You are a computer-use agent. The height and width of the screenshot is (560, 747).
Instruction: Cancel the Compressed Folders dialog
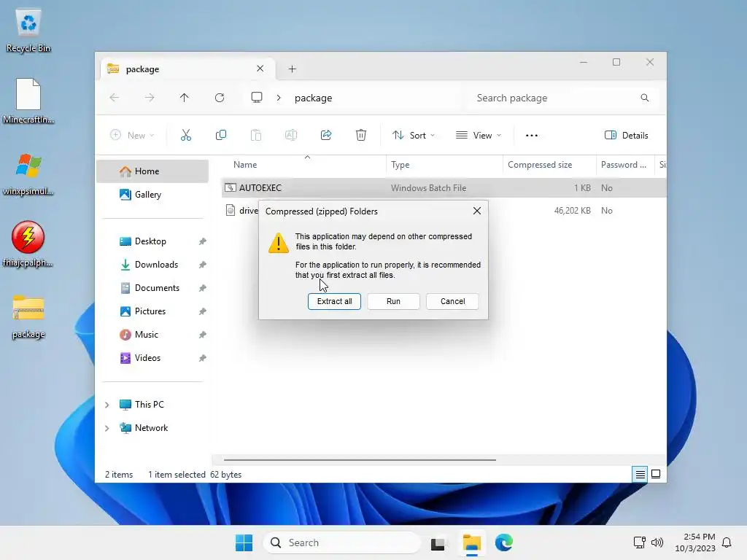point(452,301)
